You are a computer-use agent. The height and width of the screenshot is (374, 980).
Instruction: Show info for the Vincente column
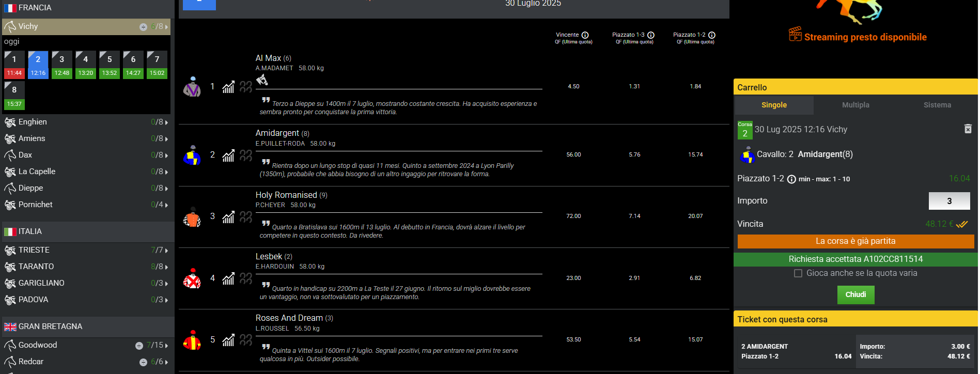585,35
